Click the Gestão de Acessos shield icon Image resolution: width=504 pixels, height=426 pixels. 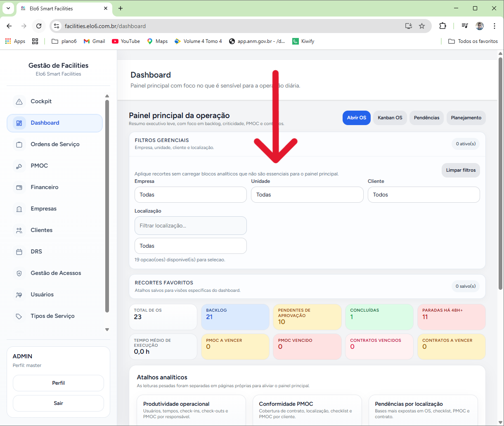pyautogui.click(x=19, y=273)
